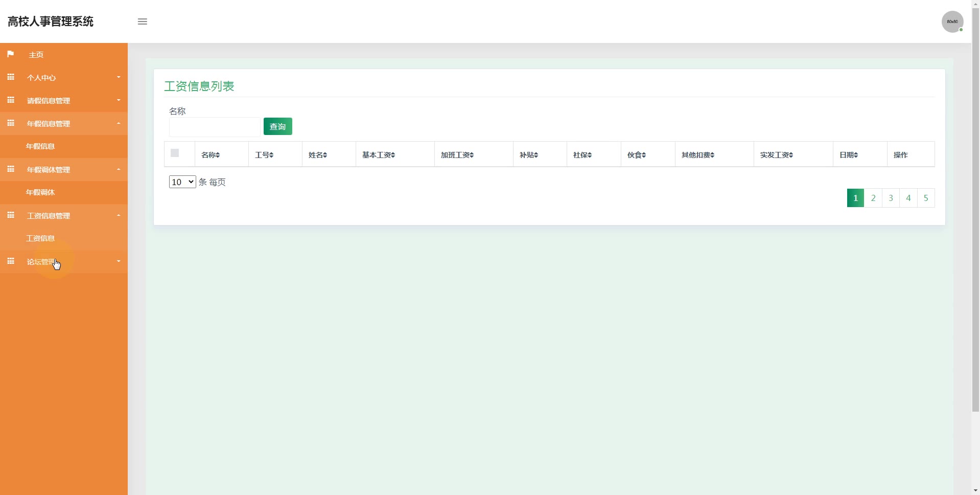
Task: Click current page 1 pagination button
Action: 855,198
